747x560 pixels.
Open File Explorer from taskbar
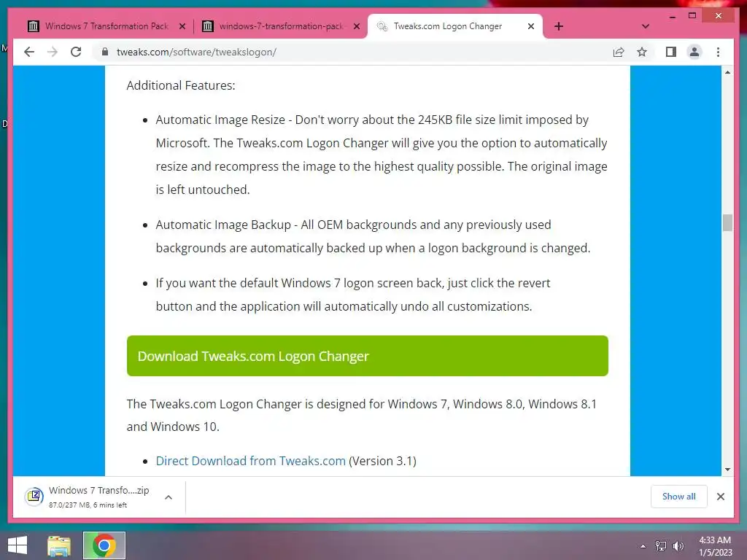pyautogui.click(x=59, y=545)
